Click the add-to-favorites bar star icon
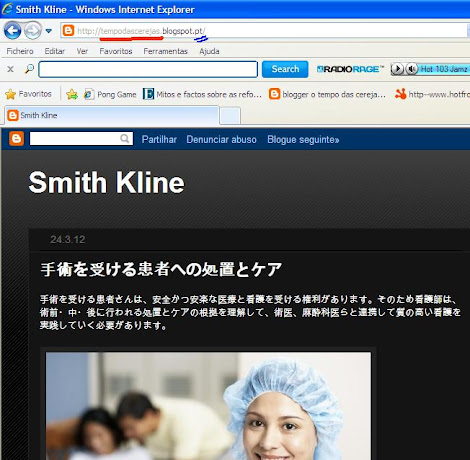The width and height of the screenshot is (470, 460). click(x=72, y=94)
